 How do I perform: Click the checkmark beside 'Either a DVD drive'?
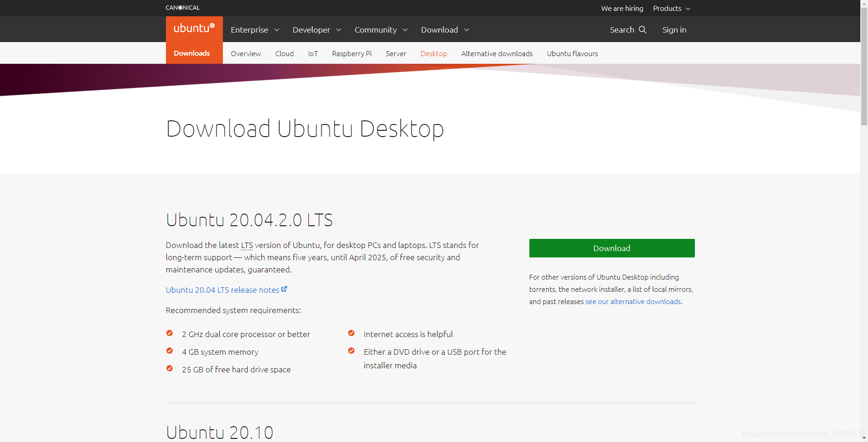(x=351, y=351)
